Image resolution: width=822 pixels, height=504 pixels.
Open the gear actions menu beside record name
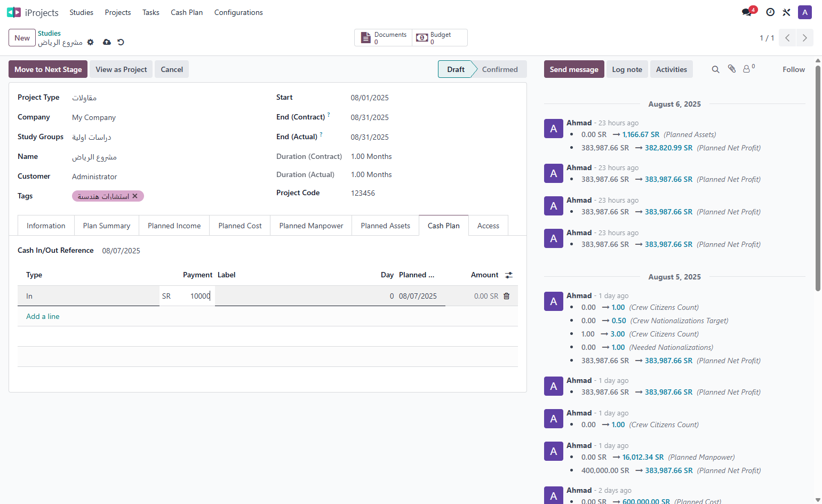pos(91,42)
